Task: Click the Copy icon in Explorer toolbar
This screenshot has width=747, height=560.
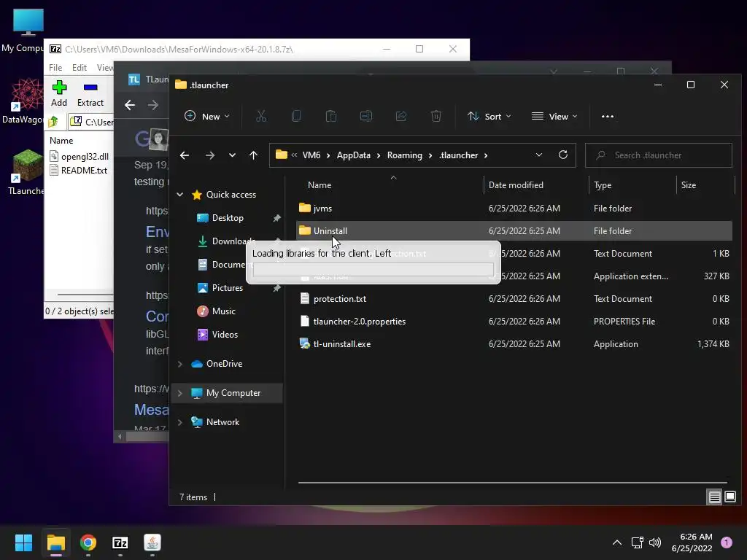Action: pos(296,116)
